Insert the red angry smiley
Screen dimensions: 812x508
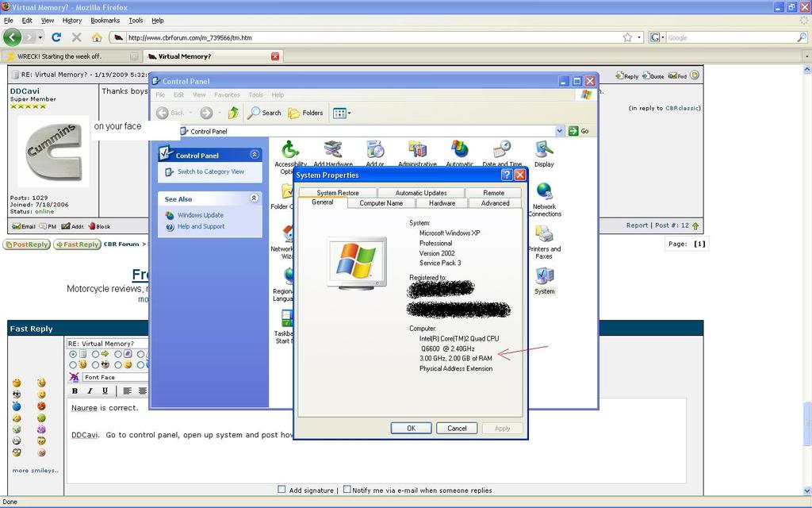41,406
